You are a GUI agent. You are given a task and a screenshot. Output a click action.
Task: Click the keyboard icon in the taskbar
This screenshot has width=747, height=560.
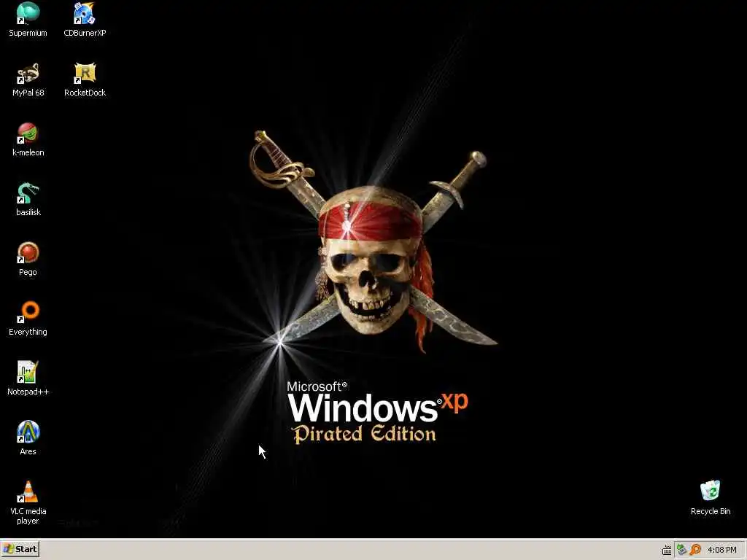coord(667,550)
